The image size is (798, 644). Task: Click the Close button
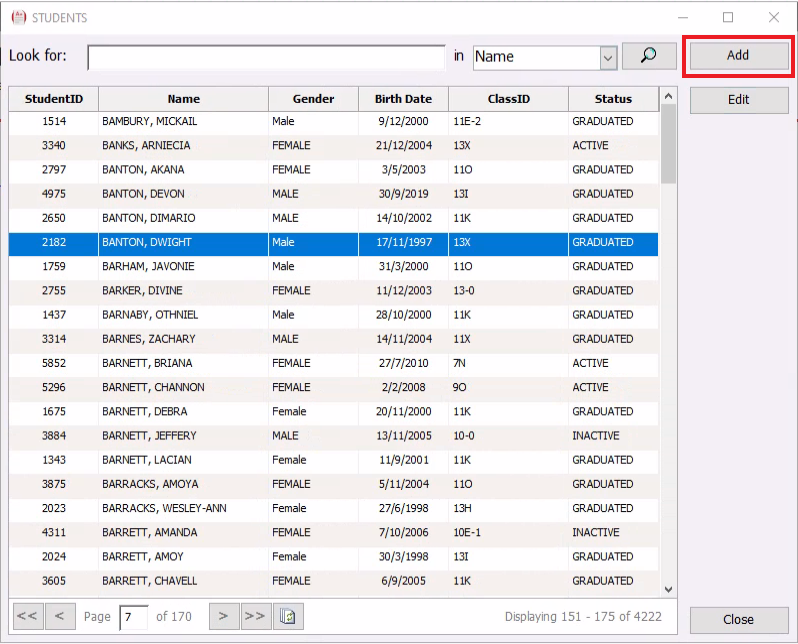tap(738, 620)
